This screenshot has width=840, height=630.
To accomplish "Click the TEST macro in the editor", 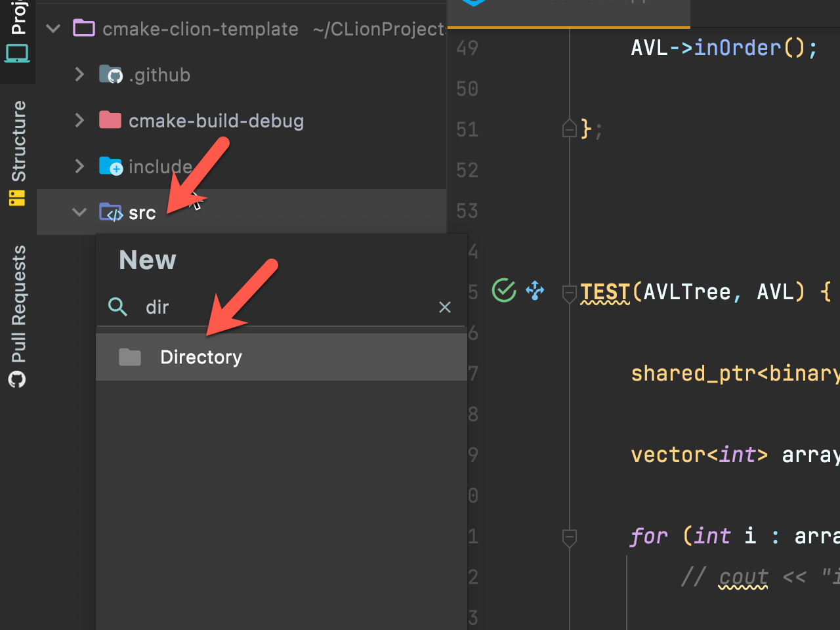I will [604, 292].
